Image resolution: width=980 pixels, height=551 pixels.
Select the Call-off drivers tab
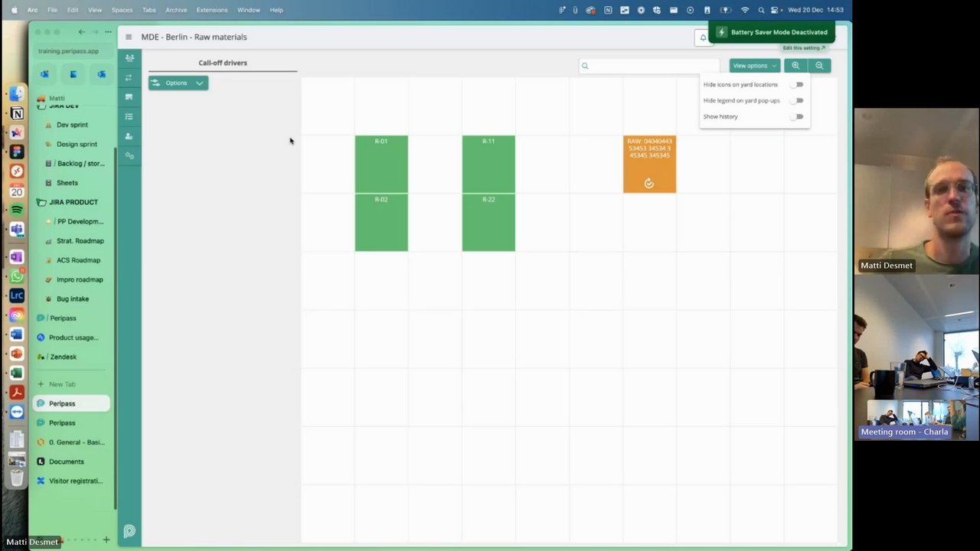coord(223,63)
